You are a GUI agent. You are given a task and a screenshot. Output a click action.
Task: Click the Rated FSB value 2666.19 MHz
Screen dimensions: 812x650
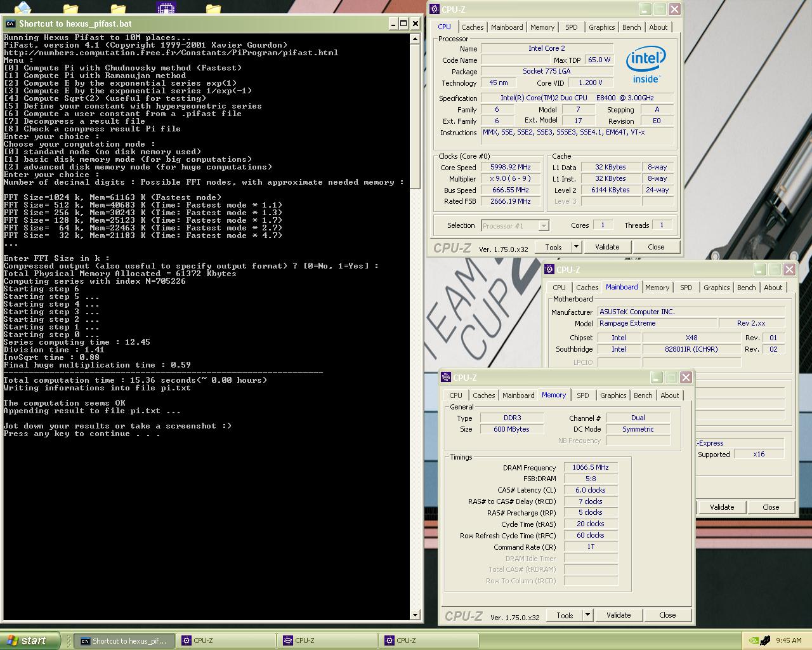click(510, 201)
